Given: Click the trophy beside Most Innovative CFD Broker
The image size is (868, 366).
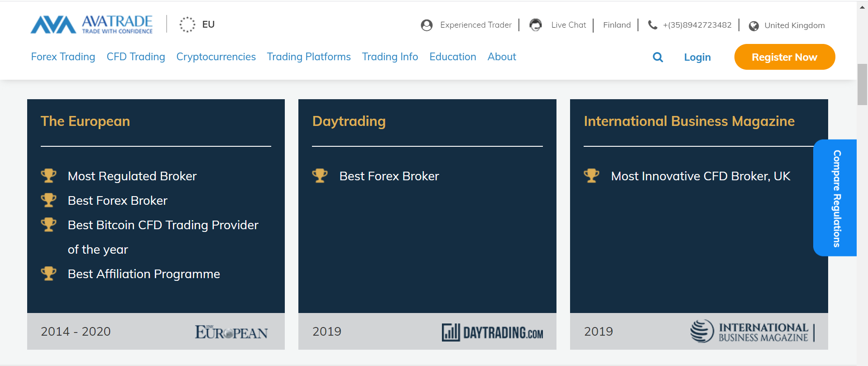Looking at the screenshot, I should tap(592, 175).
